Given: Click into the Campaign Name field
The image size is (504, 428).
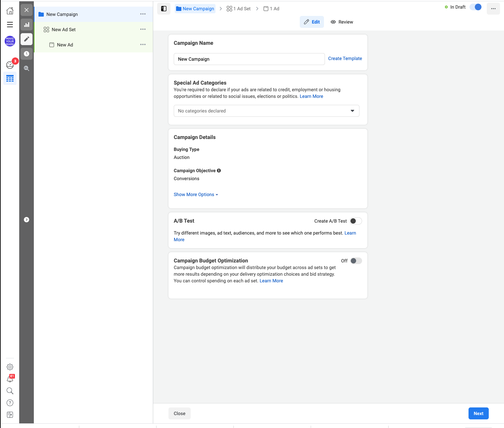Looking at the screenshot, I should coord(249,59).
